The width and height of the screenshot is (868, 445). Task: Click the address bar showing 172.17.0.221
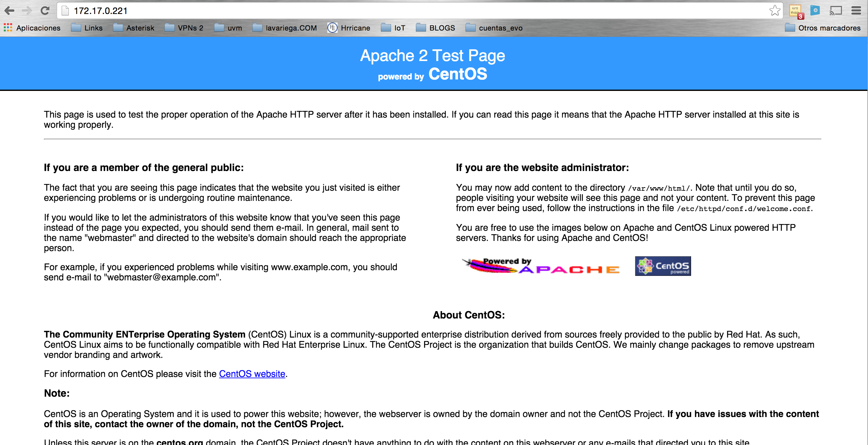click(101, 10)
